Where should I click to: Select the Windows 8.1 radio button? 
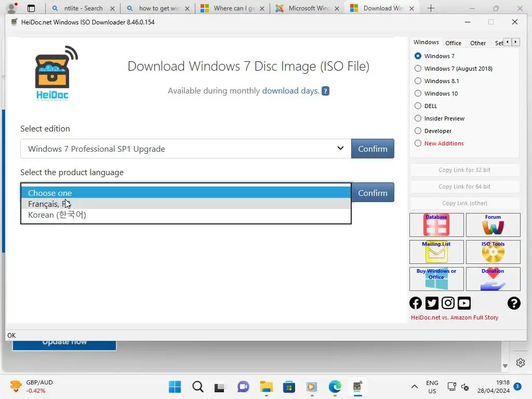coord(418,81)
